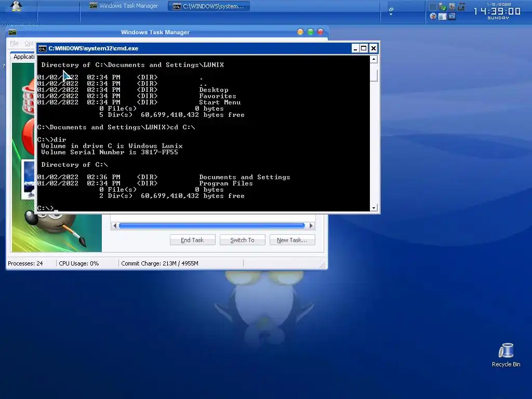
Task: Click 'Volume Serial Number is 3817-FF55' line
Action: 110,152
